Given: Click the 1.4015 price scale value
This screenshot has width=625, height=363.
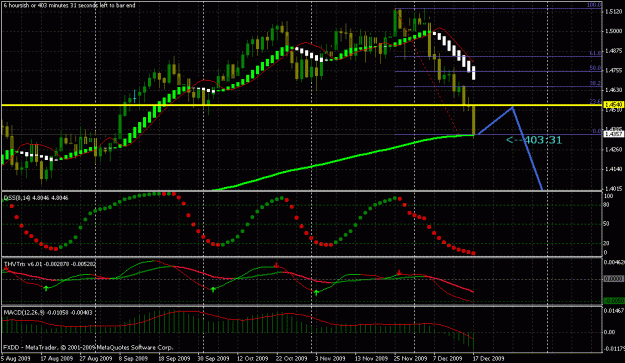Looking at the screenshot, I should [614, 188].
